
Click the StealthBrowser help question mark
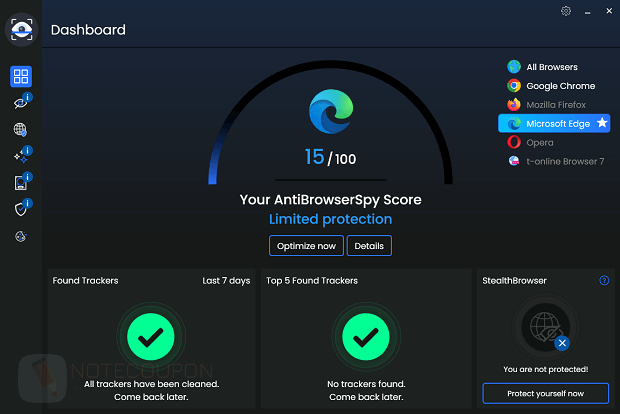pos(604,280)
